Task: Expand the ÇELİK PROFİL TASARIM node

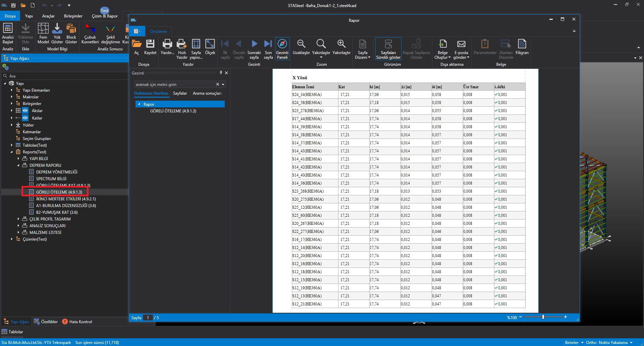Action: pos(18,219)
